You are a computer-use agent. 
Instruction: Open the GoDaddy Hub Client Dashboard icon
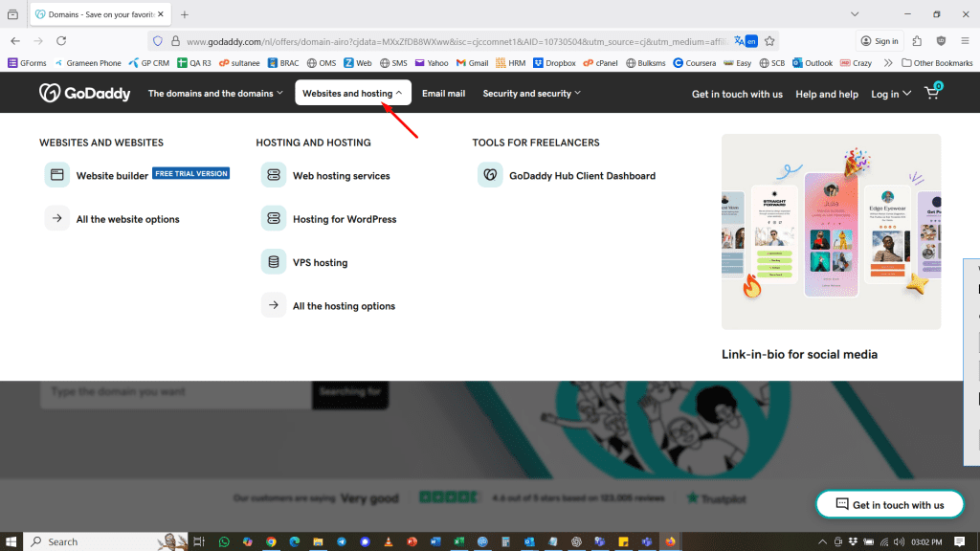pos(489,175)
